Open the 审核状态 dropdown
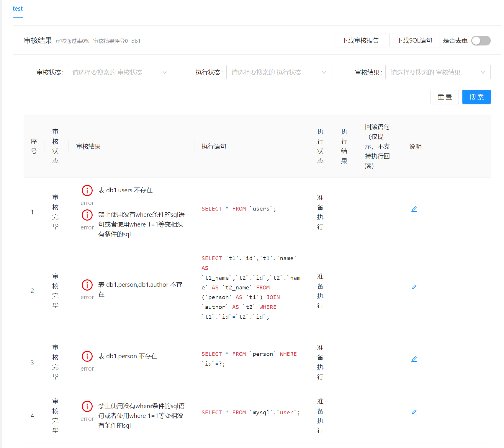 [x=120, y=72]
